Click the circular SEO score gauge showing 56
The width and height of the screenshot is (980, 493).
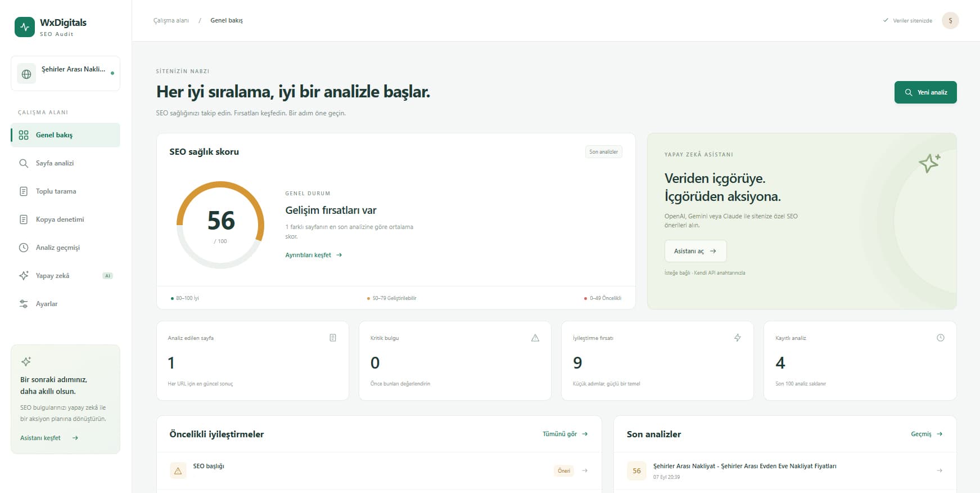[x=220, y=225]
